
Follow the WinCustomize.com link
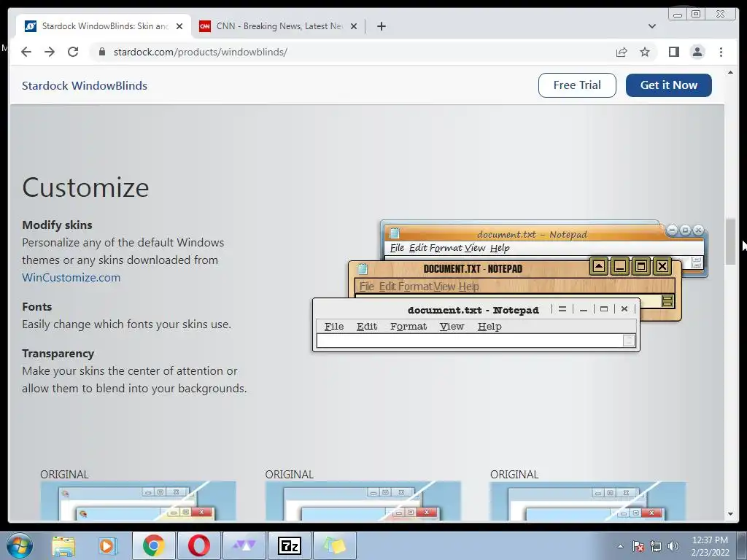[x=71, y=278]
